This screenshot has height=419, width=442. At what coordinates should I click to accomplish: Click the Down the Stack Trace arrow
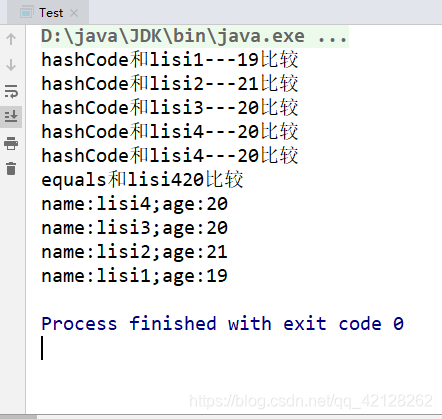(x=11, y=65)
